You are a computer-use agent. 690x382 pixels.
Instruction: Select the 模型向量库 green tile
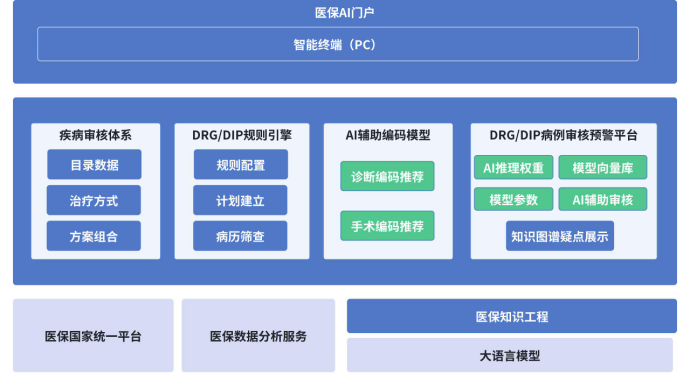point(603,167)
